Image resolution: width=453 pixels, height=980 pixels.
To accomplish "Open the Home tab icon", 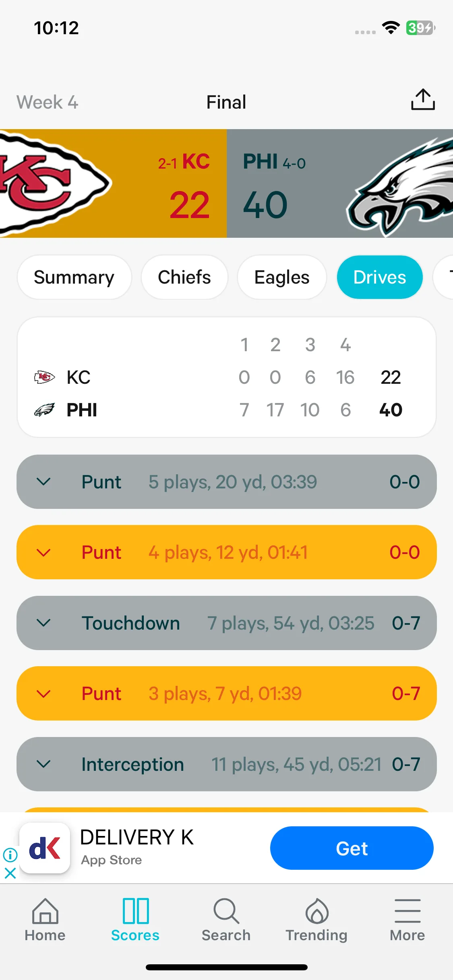I will (x=45, y=911).
